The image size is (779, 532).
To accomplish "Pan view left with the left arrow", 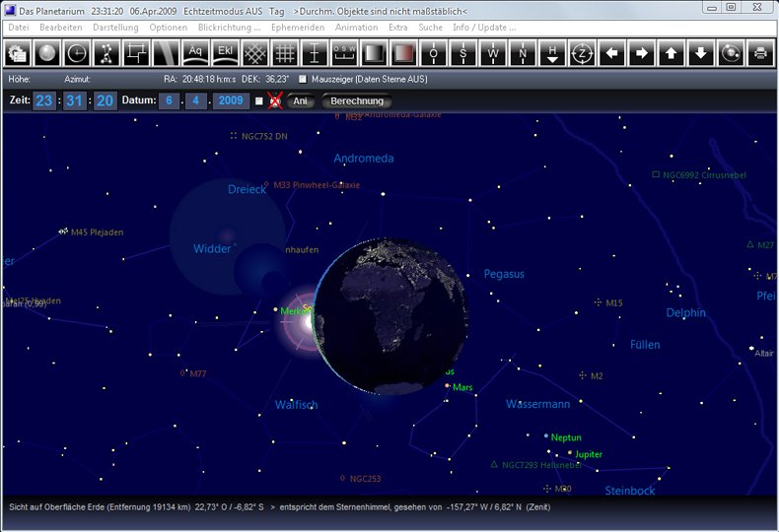I will click(611, 52).
